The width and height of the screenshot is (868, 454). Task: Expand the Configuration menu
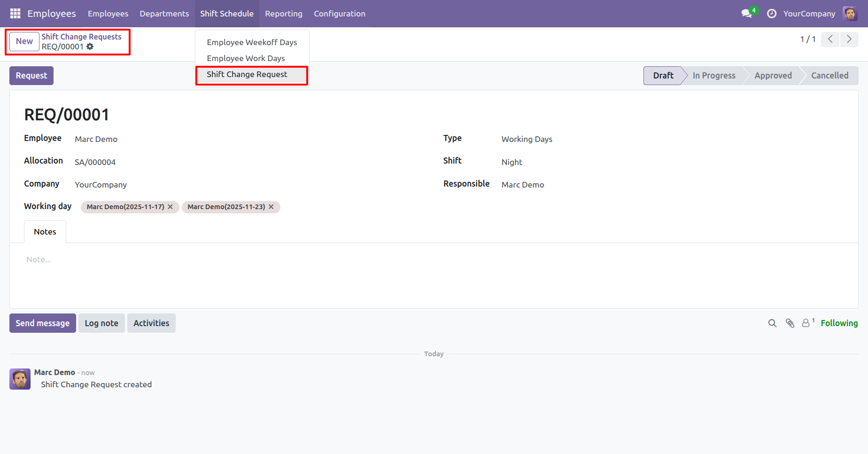(340, 14)
